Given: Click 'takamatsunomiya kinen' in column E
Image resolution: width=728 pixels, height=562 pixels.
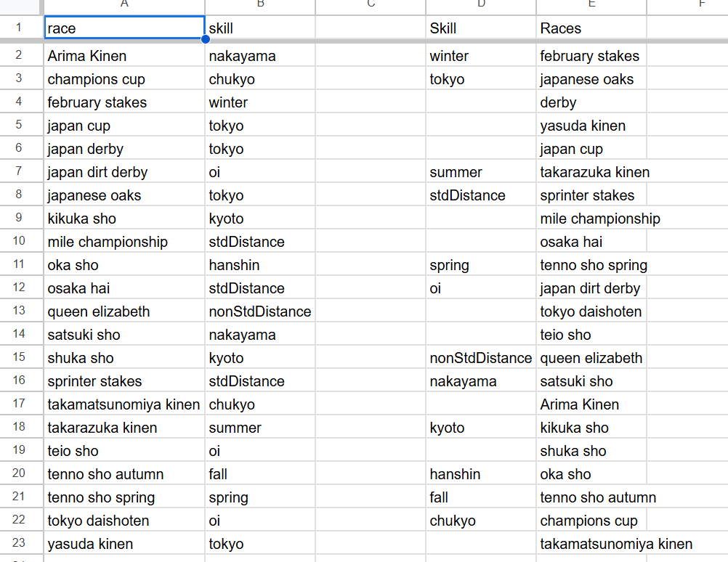Looking at the screenshot, I should point(591,543).
